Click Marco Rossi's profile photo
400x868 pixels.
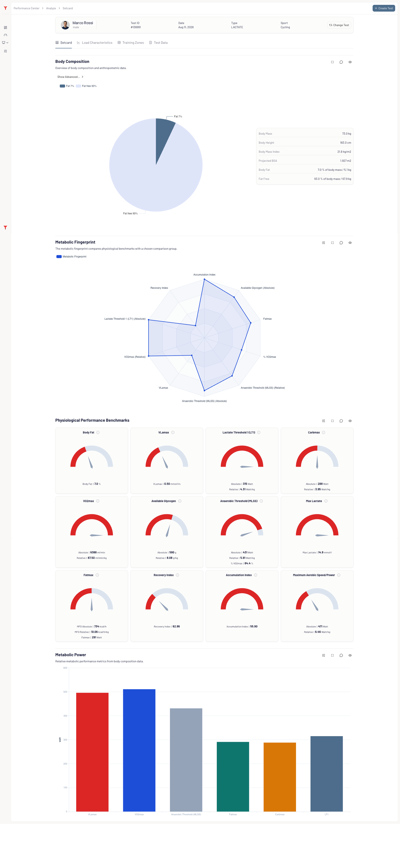[x=65, y=25]
